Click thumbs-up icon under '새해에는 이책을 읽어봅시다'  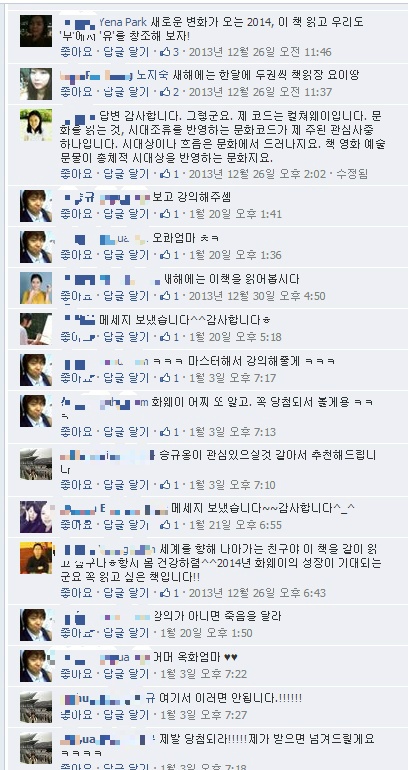[165, 296]
